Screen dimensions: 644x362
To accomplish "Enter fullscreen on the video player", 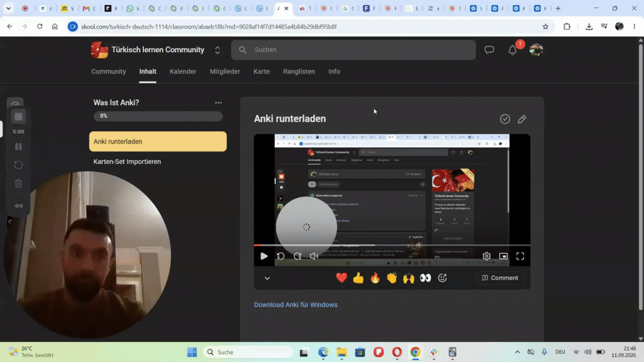I will click(x=520, y=256).
